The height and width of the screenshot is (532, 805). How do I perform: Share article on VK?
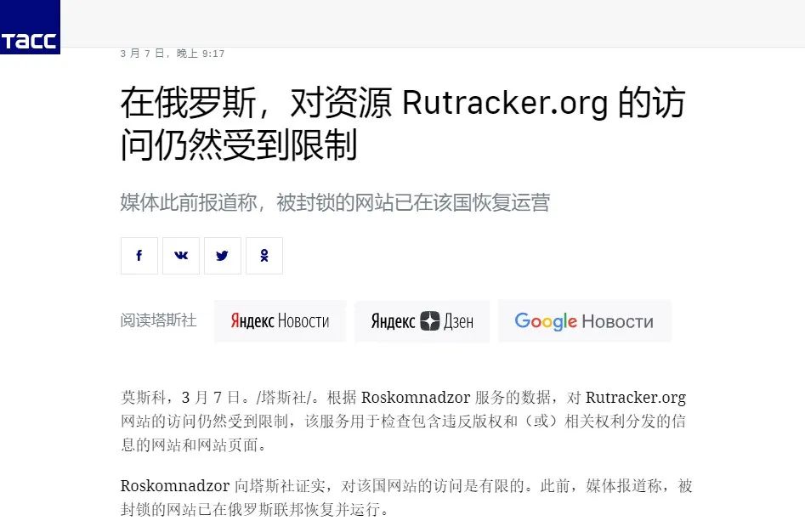click(x=181, y=256)
